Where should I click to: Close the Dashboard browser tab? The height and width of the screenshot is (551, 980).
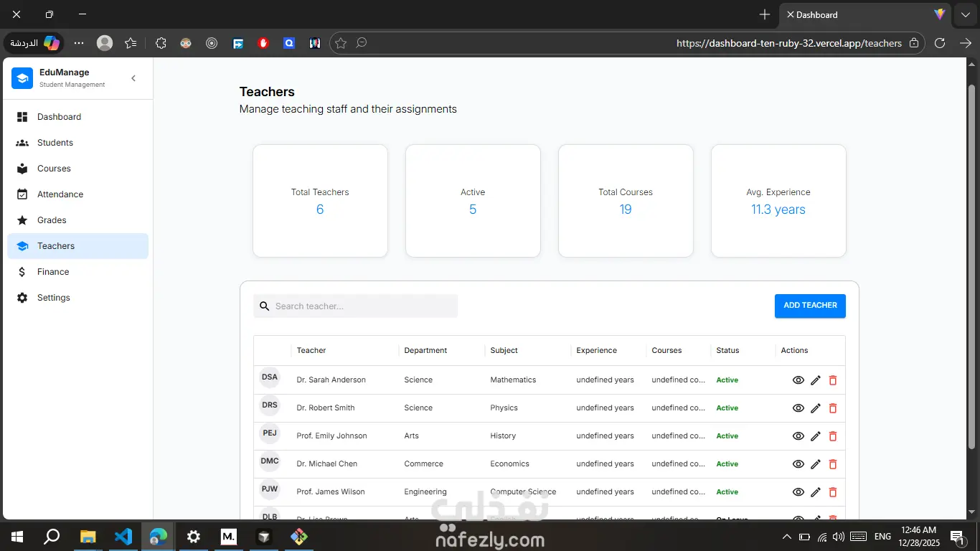click(x=790, y=14)
